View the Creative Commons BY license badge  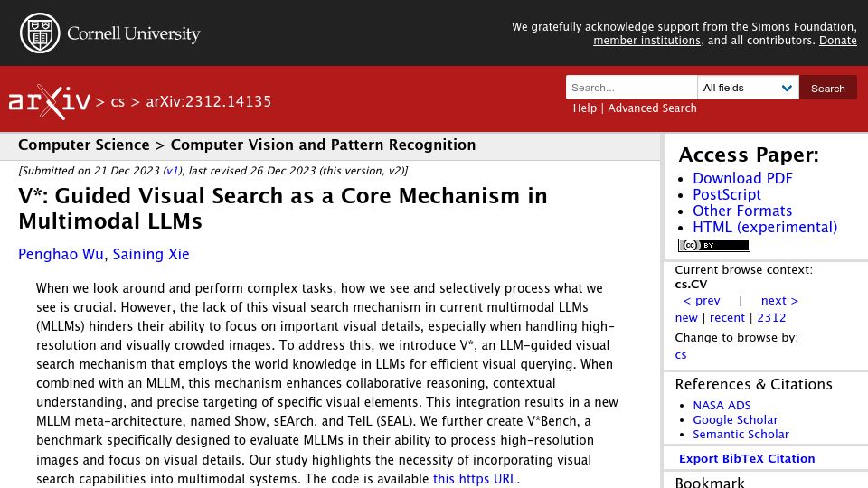tap(714, 245)
